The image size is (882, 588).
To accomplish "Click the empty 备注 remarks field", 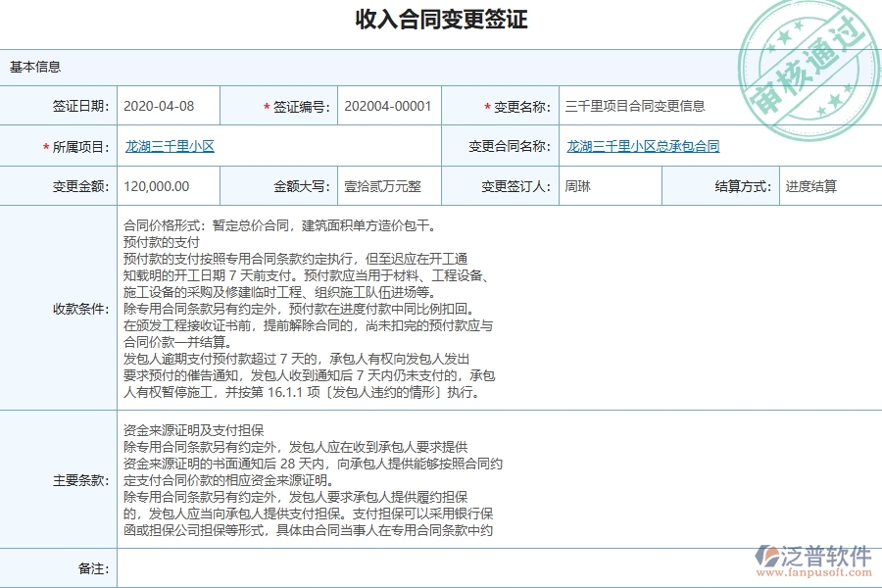I will [x=392, y=564].
